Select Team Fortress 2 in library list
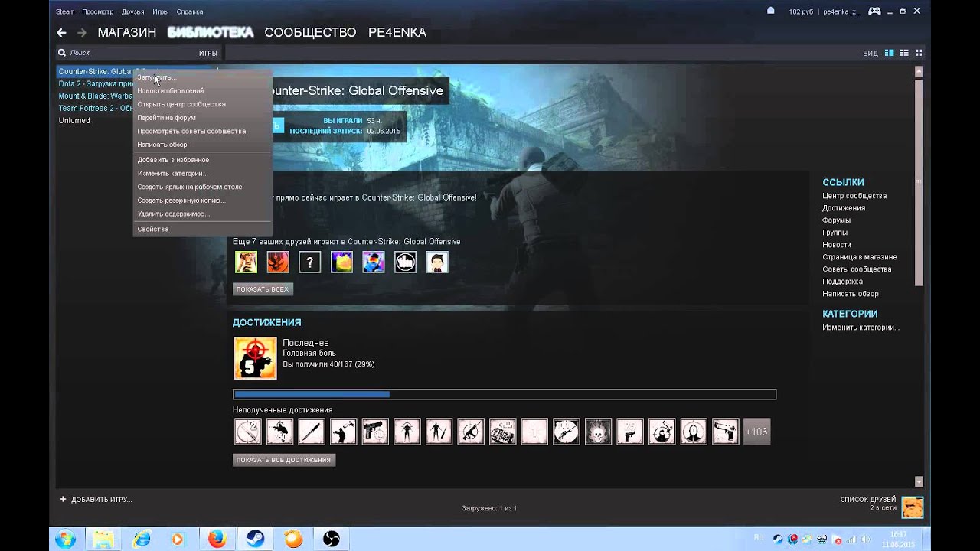Screen dimensions: 980x551 click(96, 109)
